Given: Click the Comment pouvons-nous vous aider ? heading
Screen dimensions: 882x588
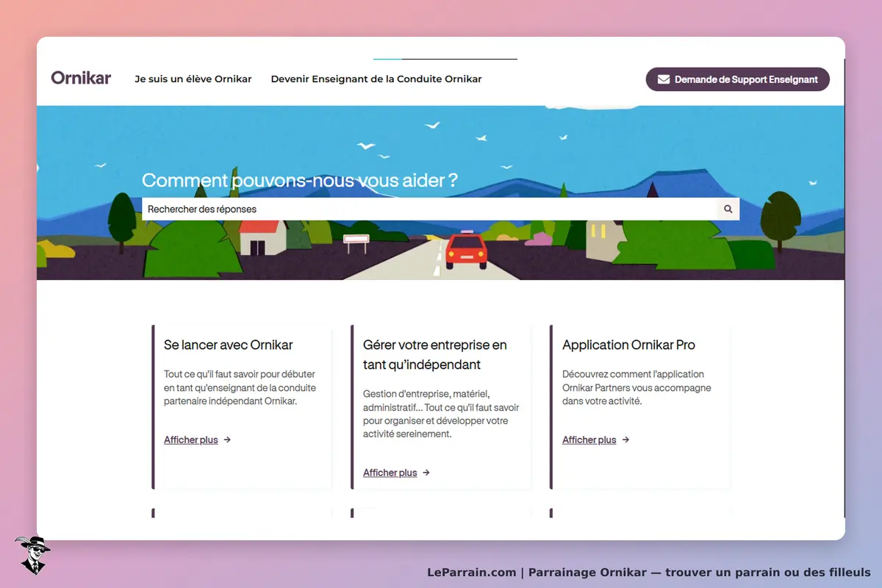Looking at the screenshot, I should pos(300,180).
